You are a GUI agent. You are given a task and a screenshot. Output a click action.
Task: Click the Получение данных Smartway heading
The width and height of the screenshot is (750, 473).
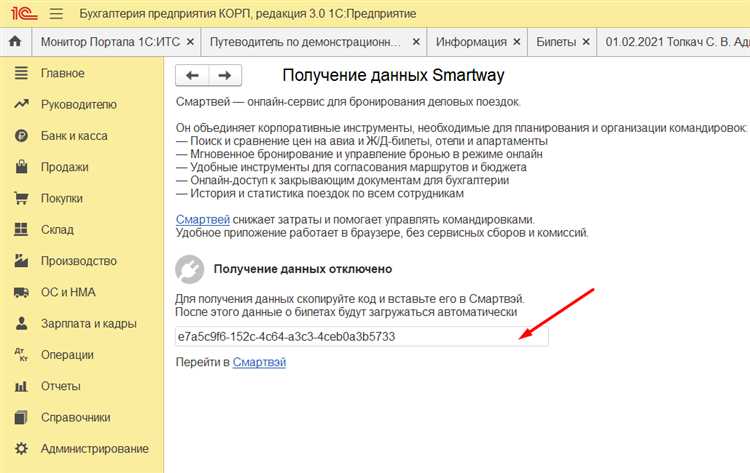(393, 75)
